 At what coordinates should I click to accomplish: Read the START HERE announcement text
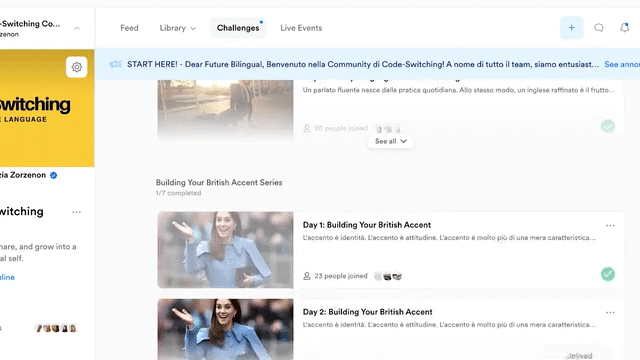tap(362, 64)
